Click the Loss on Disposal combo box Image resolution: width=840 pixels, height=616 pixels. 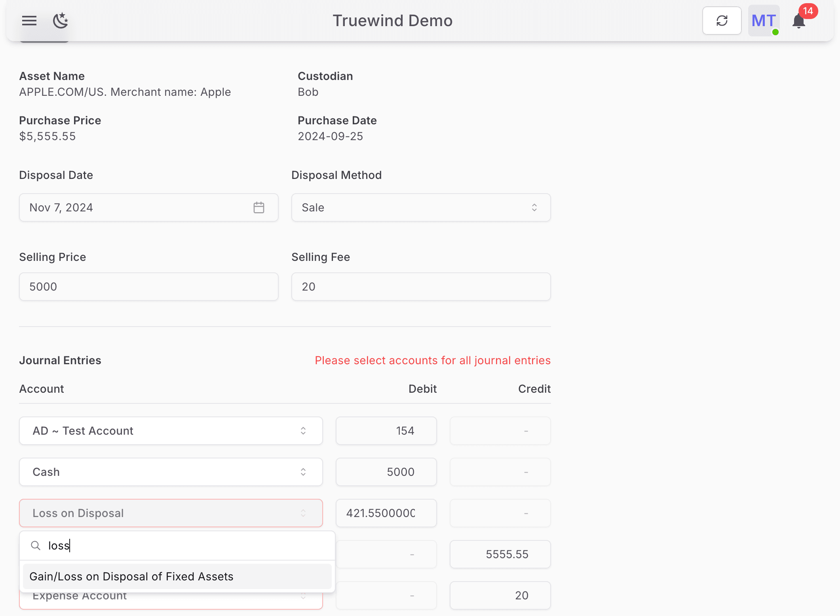[171, 513]
